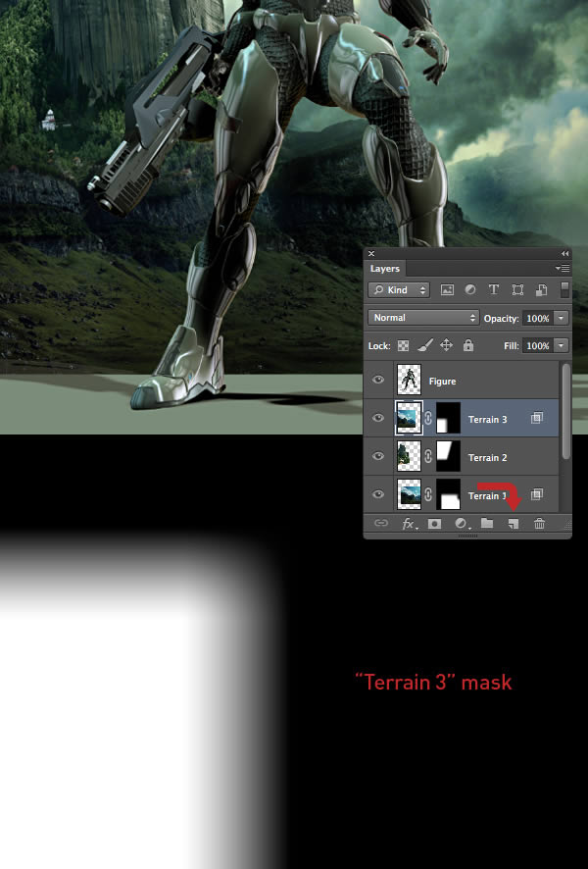This screenshot has width=588, height=869.
Task: Add a layer style with fx button
Action: (409, 524)
